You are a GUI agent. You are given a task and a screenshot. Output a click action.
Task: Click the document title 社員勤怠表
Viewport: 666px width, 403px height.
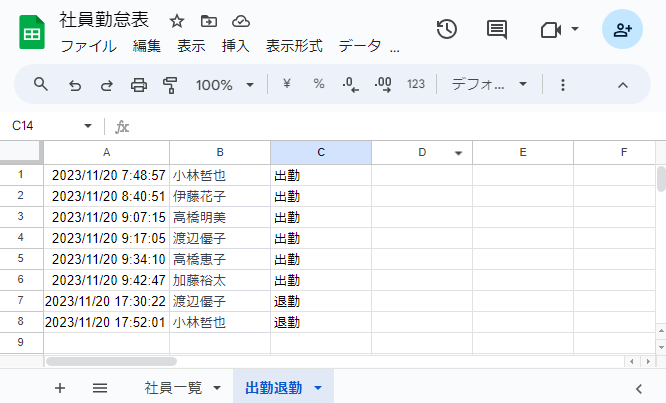(104, 20)
